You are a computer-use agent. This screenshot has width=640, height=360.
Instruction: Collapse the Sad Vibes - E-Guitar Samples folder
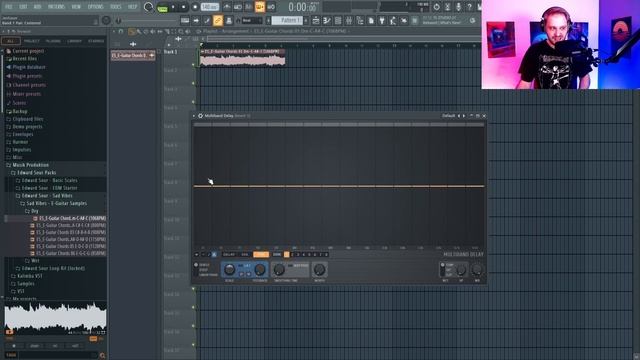click(x=56, y=203)
